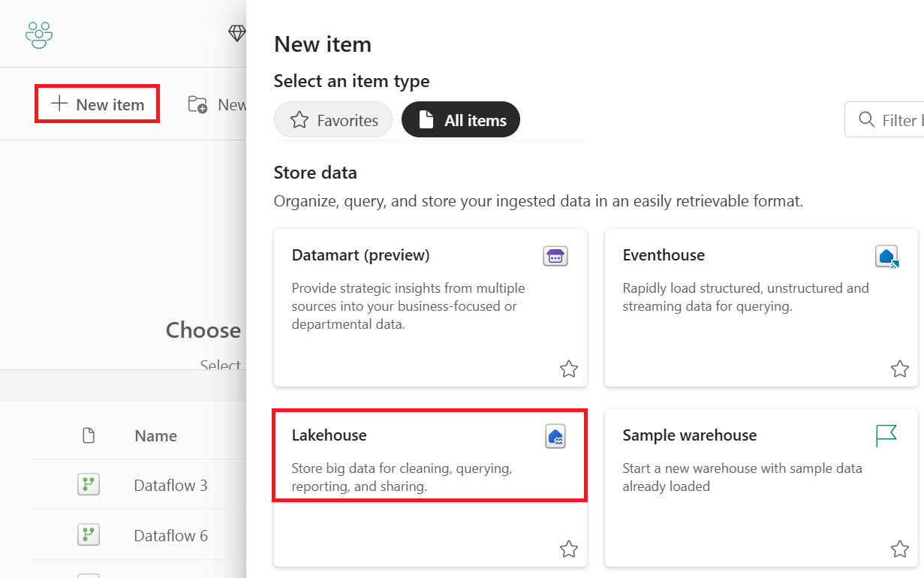Switch to the Favorites tab
Image resolution: width=924 pixels, height=578 pixels.
click(333, 120)
